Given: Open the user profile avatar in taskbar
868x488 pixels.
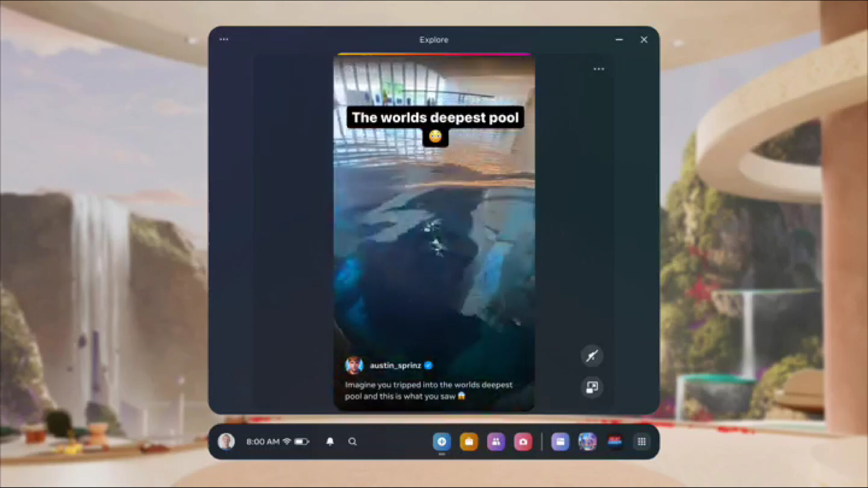Looking at the screenshot, I should click(x=226, y=441).
